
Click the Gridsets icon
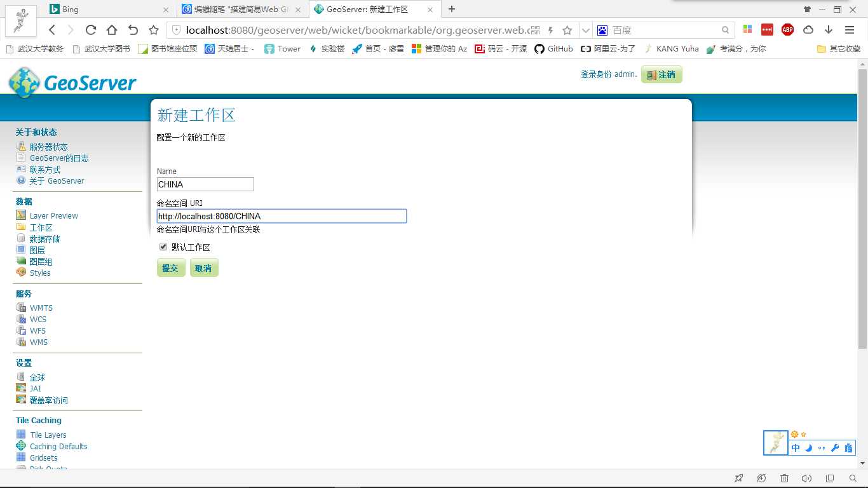point(21,457)
